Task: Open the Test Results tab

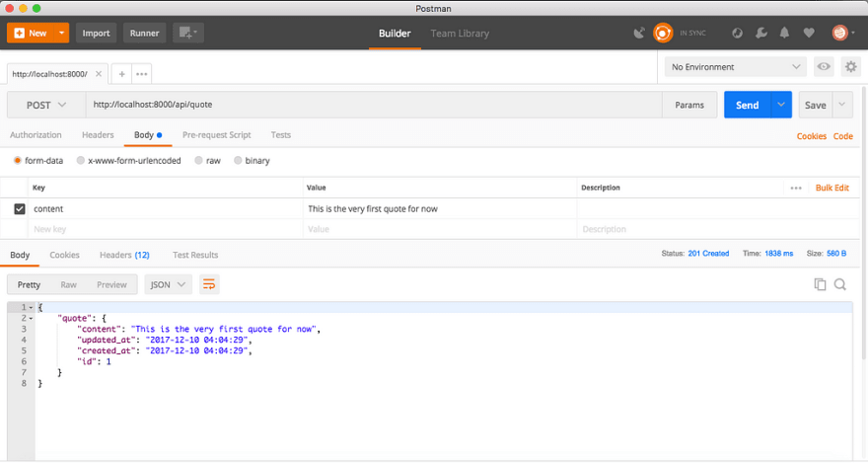Action: coord(195,255)
